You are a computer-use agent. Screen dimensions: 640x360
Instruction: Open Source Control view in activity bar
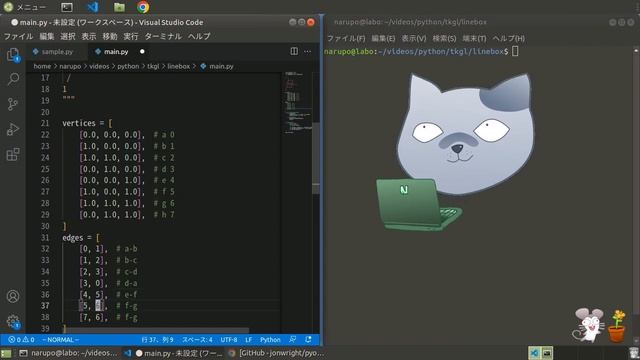click(13, 104)
